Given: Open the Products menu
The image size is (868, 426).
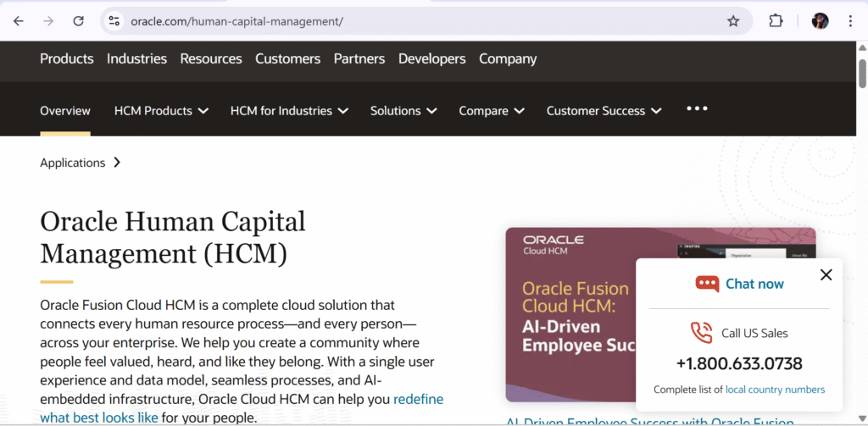Looking at the screenshot, I should 67,58.
